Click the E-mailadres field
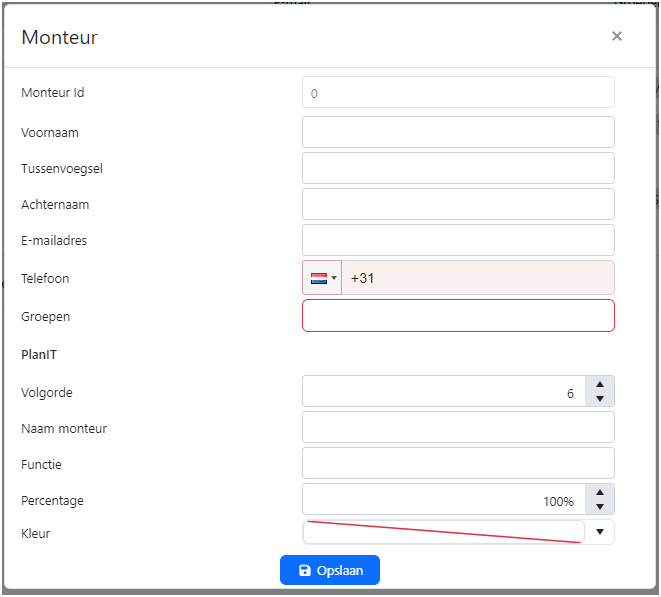Viewport: 661px width, 597px height. (458, 240)
